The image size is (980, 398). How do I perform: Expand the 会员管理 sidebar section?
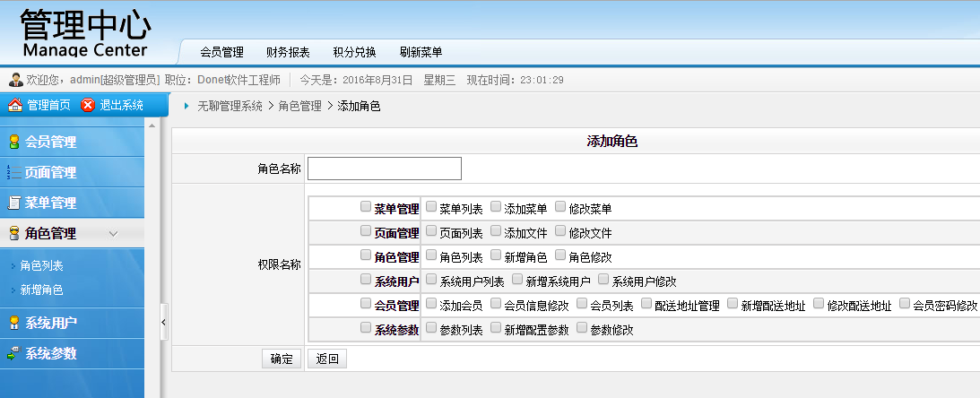pyautogui.click(x=72, y=142)
